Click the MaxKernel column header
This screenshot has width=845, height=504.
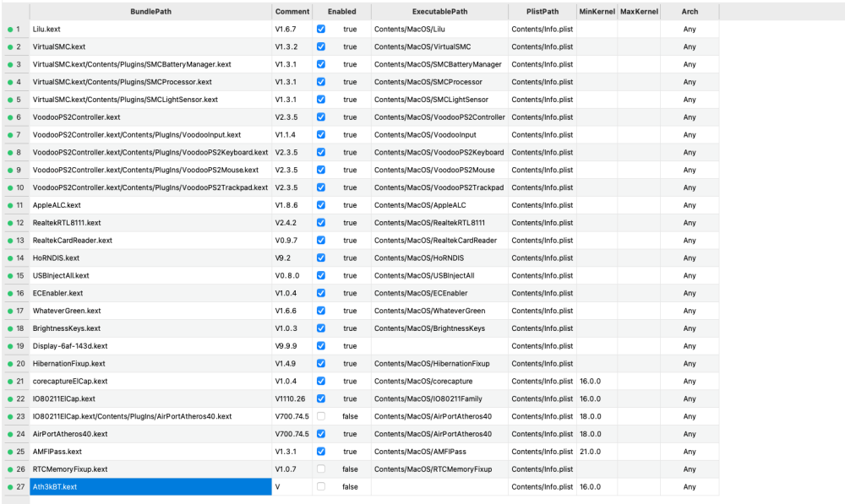point(639,11)
